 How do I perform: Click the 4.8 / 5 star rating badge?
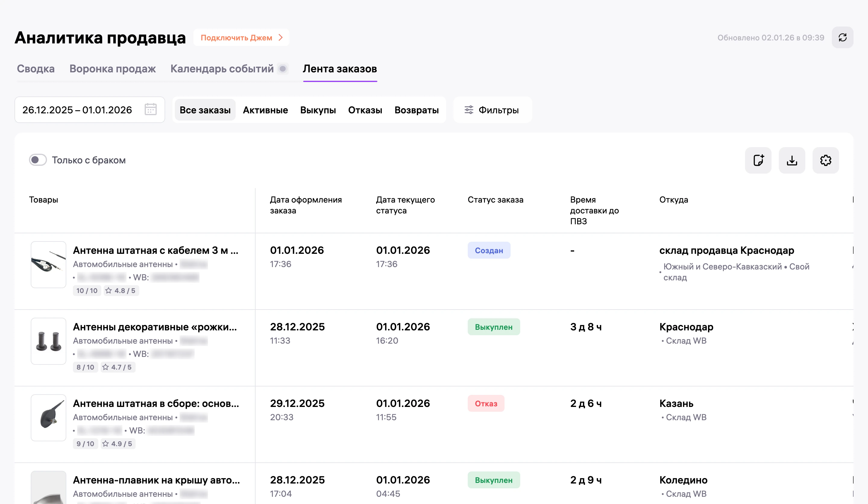121,291
